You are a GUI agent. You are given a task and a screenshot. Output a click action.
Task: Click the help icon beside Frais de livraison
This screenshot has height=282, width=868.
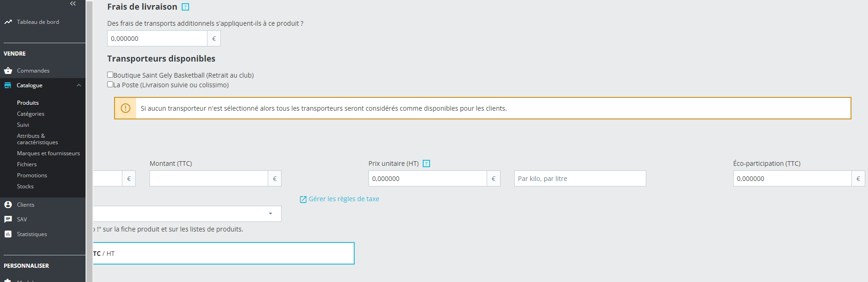[x=185, y=7]
